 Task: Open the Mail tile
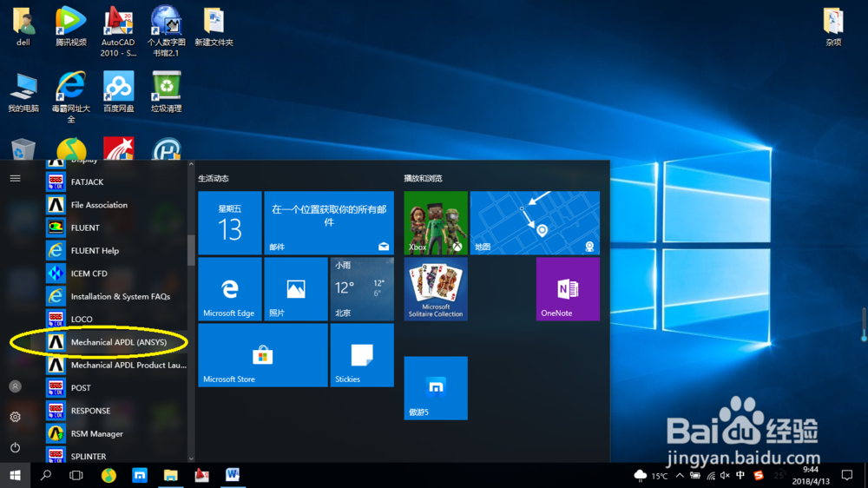click(x=329, y=223)
